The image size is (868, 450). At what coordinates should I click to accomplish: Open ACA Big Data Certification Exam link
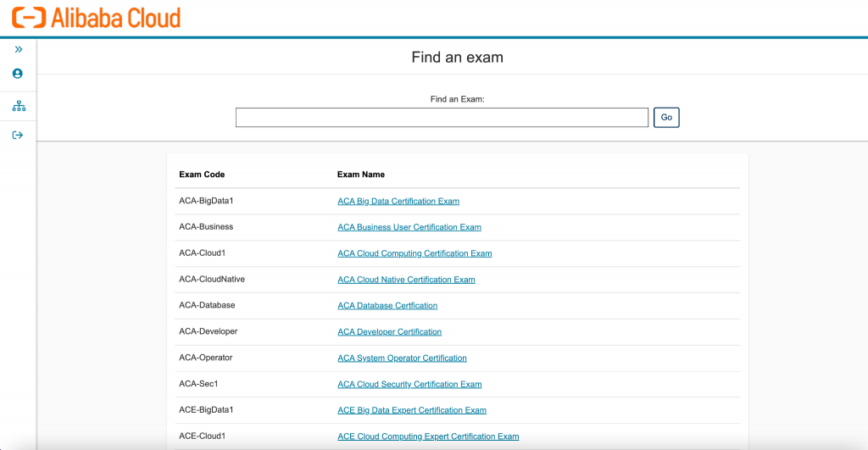pyautogui.click(x=398, y=201)
